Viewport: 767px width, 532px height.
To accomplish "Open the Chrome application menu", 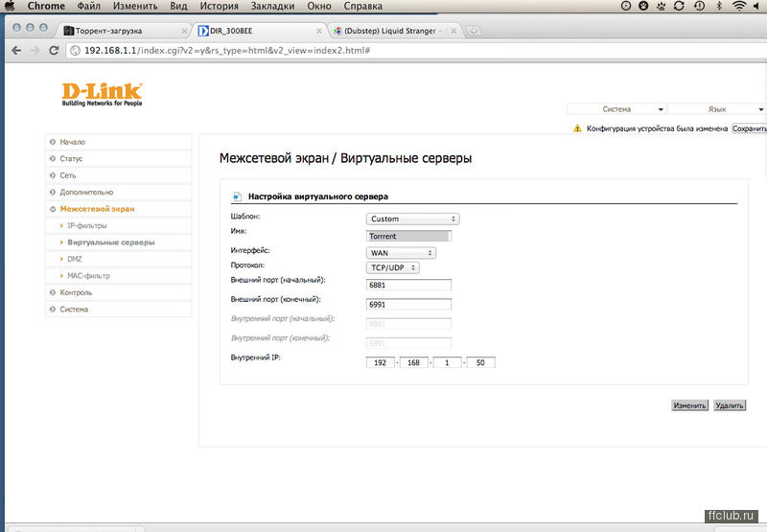I will pyautogui.click(x=46, y=6).
